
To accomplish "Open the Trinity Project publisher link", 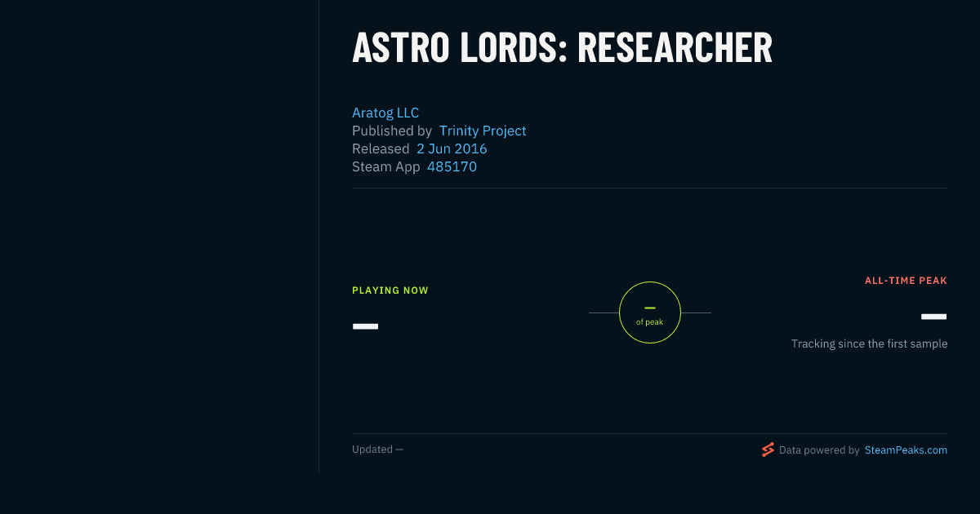I will (483, 131).
